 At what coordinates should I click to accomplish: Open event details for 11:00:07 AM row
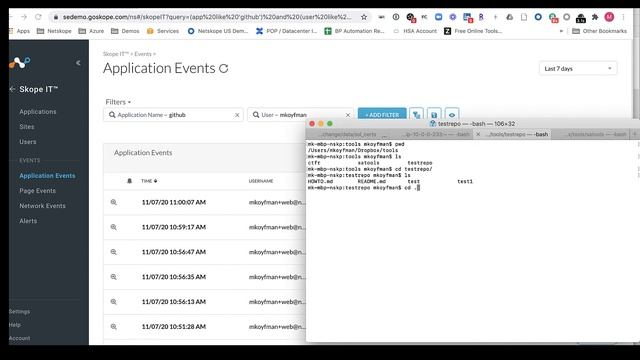(113, 202)
